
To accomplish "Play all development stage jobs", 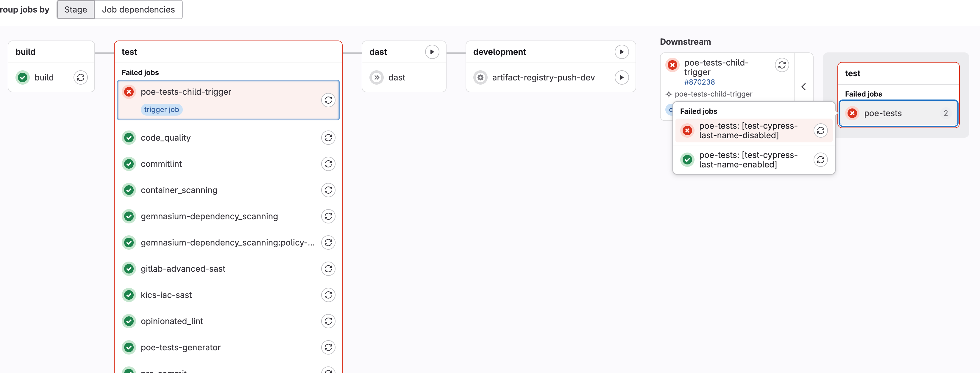I will [621, 52].
